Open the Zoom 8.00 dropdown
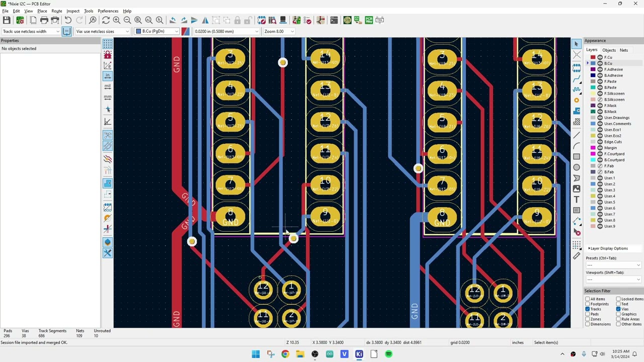This screenshot has height=362, width=644. point(279,31)
